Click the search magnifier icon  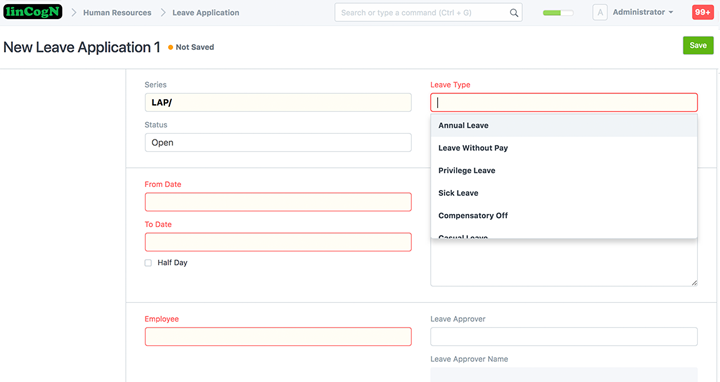[514, 13]
